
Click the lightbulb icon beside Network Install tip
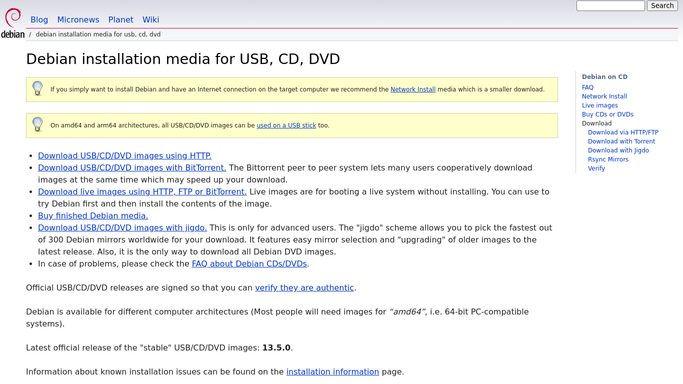click(x=38, y=88)
